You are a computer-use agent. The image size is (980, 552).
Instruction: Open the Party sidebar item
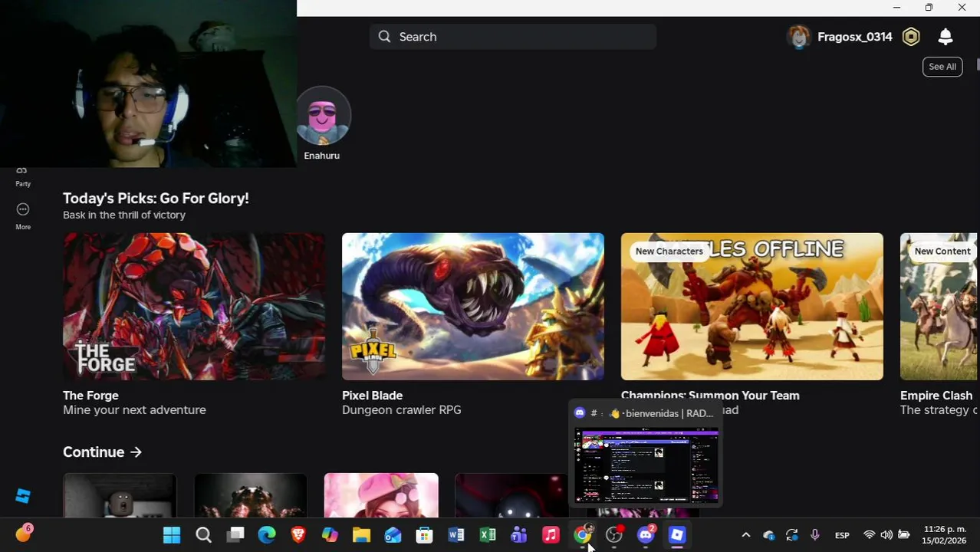coord(23,176)
